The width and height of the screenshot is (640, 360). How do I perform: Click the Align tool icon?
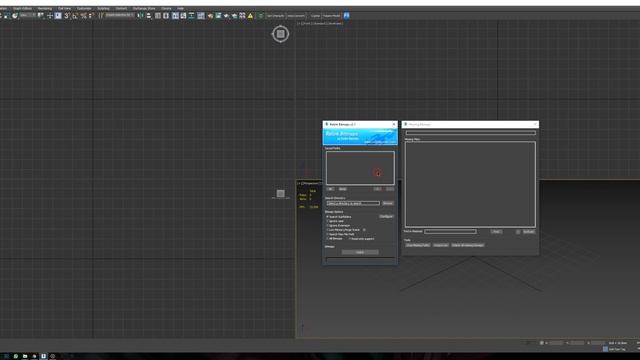click(149, 16)
